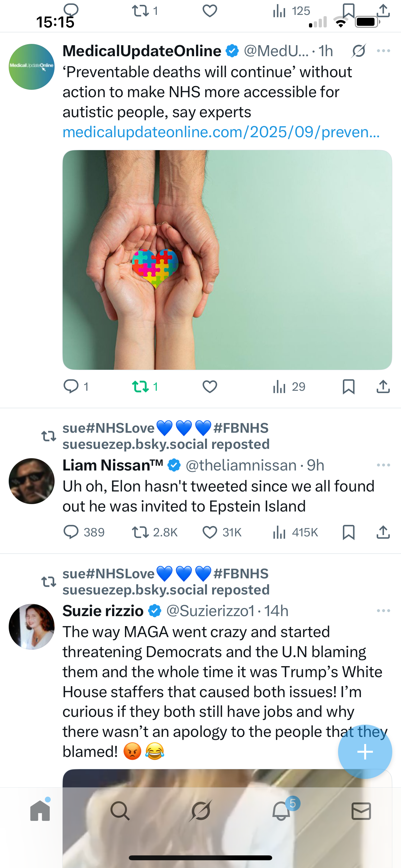Share Liam Nissan's post
This screenshot has width=401, height=868.
[x=383, y=532]
